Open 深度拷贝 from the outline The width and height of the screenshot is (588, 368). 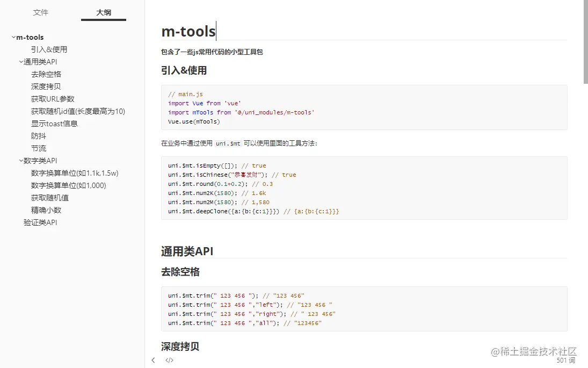tap(46, 86)
